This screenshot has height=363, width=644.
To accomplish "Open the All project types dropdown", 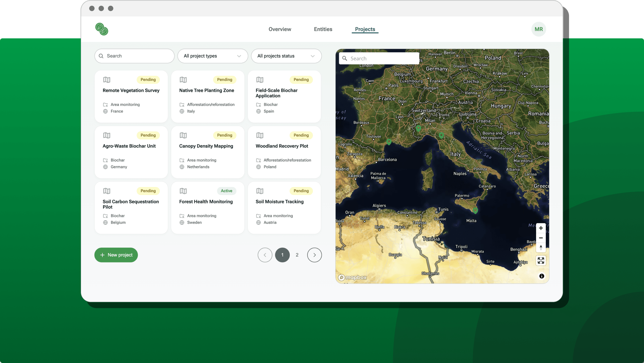I will [213, 56].
